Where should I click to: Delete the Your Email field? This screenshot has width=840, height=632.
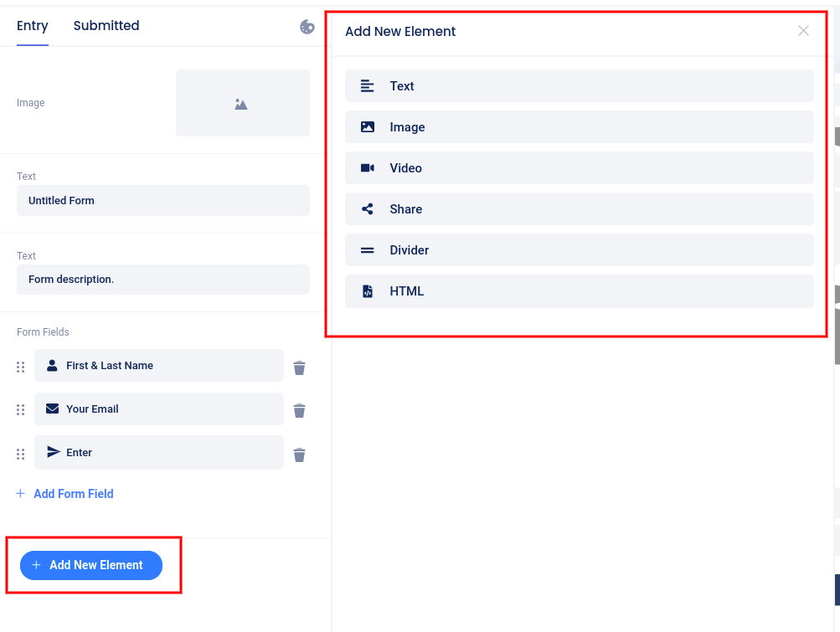click(x=299, y=410)
